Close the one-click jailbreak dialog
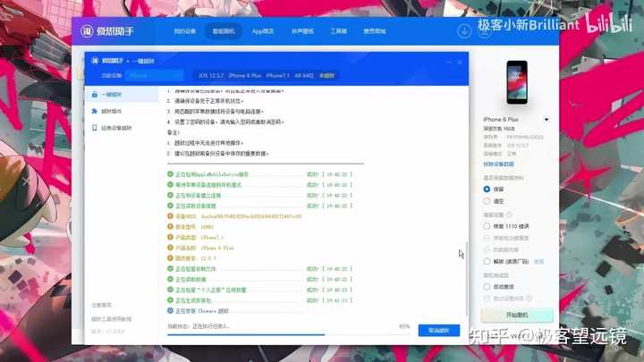The width and height of the screenshot is (644, 362). pyautogui.click(x=460, y=62)
